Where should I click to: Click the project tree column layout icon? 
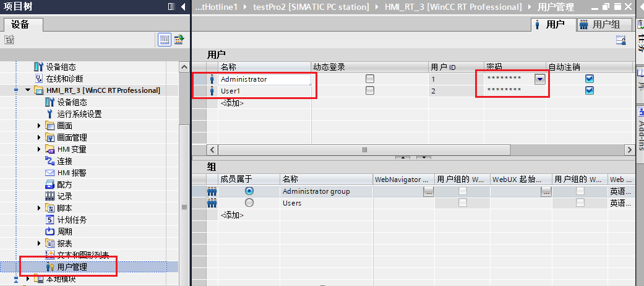click(x=172, y=7)
